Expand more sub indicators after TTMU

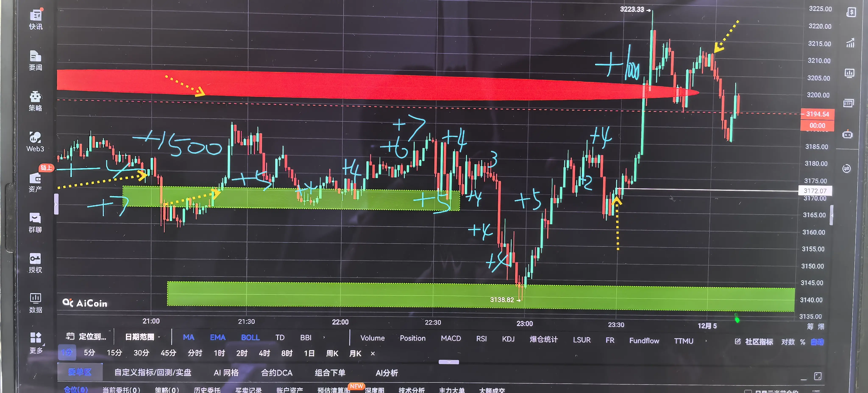(706, 341)
